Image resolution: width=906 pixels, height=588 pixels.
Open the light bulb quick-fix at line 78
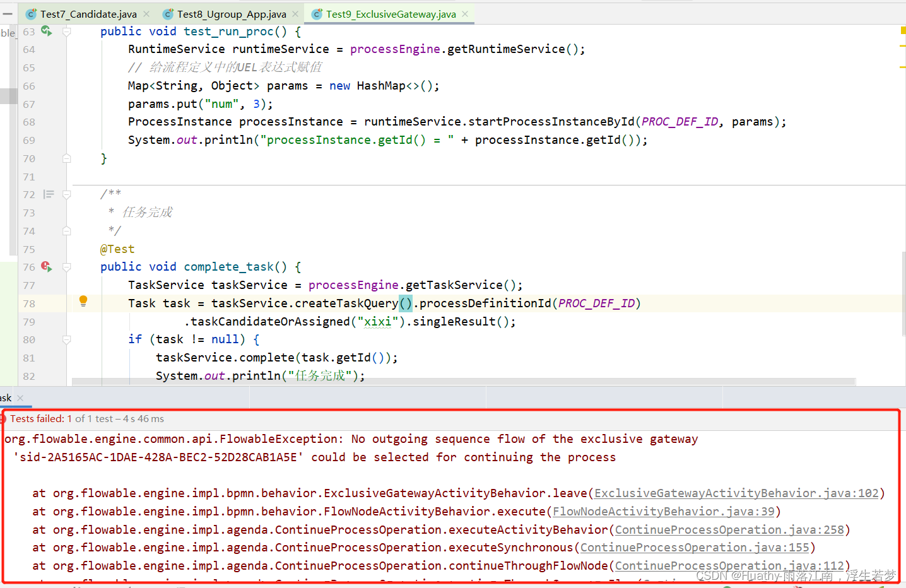83,301
